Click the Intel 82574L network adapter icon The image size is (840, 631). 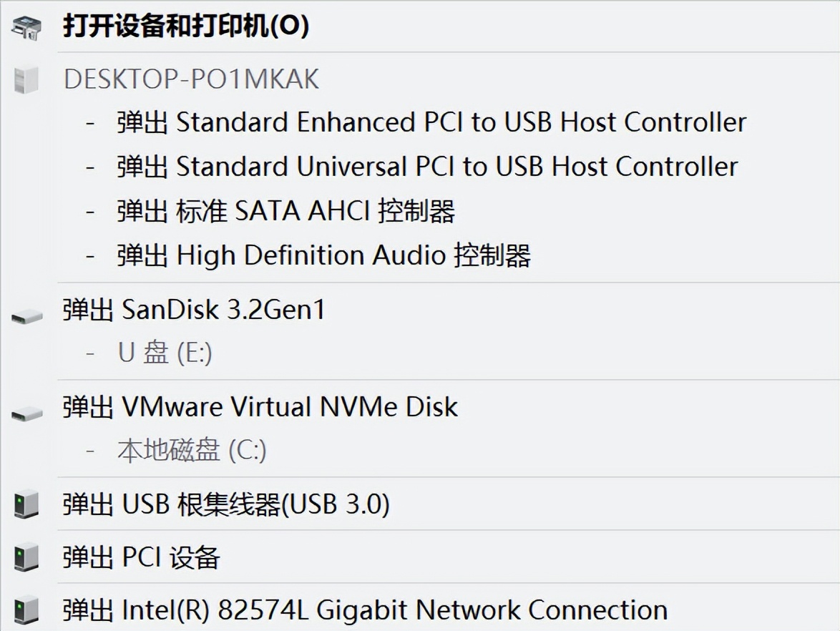pyautogui.click(x=27, y=610)
